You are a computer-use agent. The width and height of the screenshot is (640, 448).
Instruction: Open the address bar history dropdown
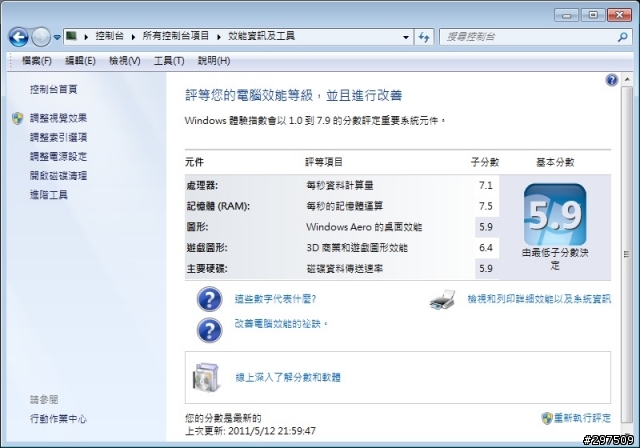coord(406,37)
